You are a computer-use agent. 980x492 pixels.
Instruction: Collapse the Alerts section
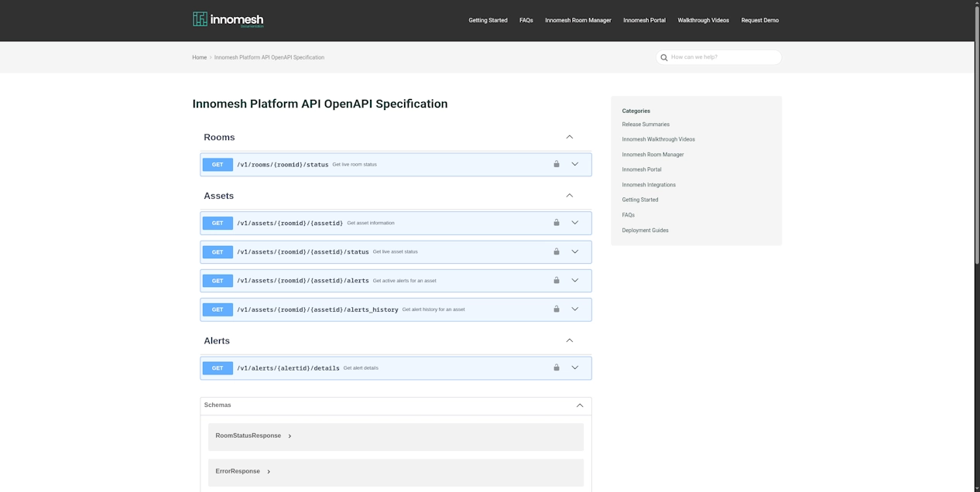pos(570,340)
